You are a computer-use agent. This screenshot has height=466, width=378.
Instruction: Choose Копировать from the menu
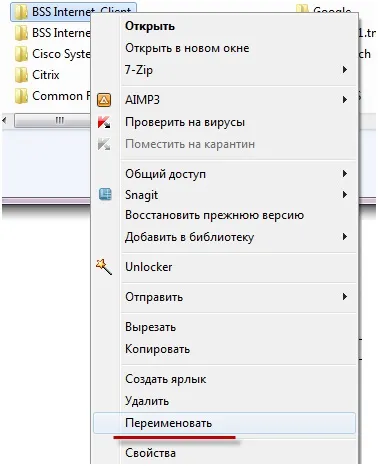225,349
